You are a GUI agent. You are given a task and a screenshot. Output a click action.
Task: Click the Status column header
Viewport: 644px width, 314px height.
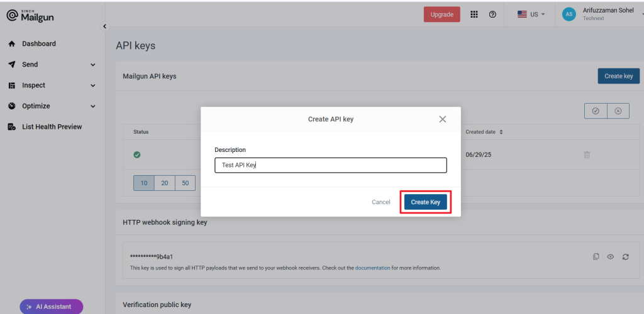point(141,132)
